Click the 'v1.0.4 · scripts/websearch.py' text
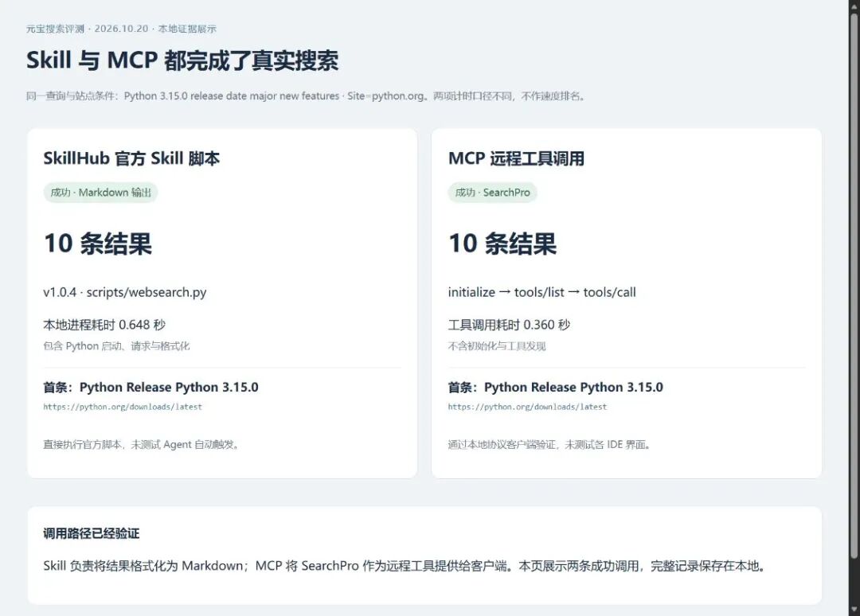 pos(125,292)
